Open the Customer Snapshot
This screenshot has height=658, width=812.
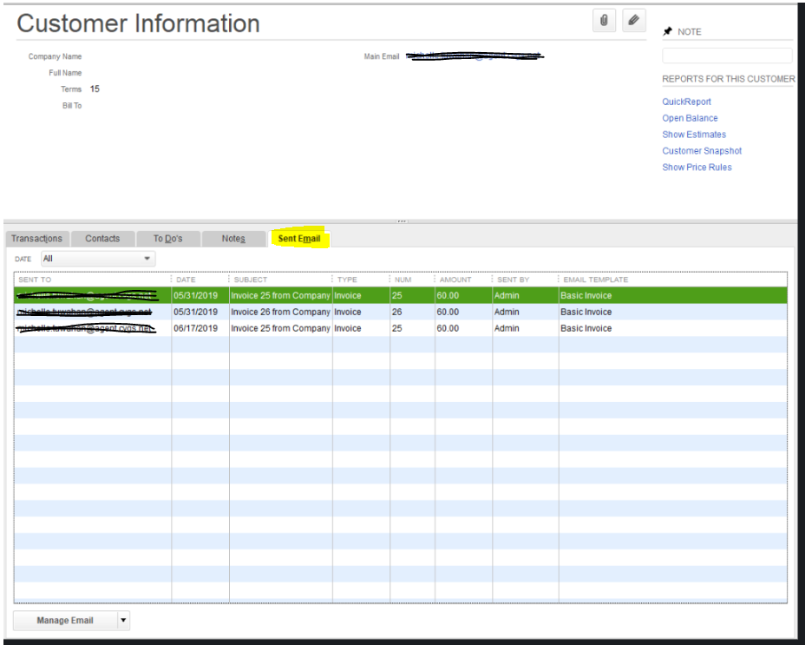click(x=702, y=151)
